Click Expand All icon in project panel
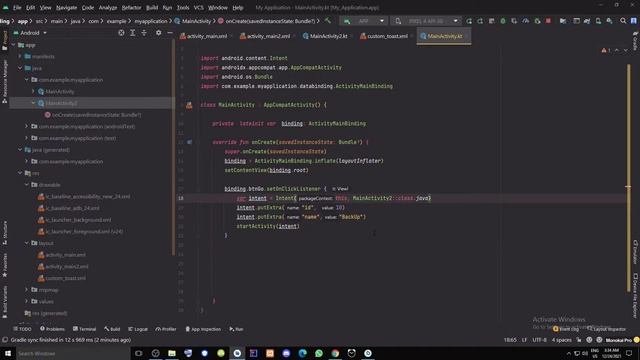This screenshot has height=360, width=640. tap(133, 33)
